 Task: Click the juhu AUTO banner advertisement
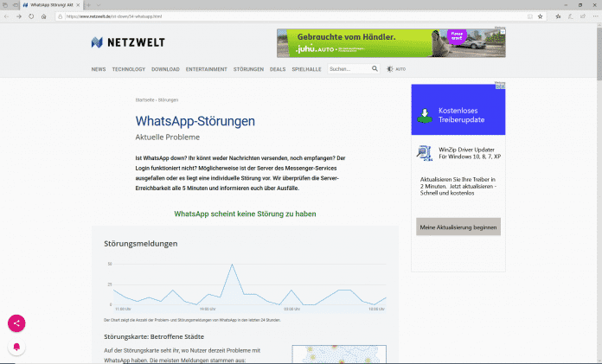(x=391, y=42)
